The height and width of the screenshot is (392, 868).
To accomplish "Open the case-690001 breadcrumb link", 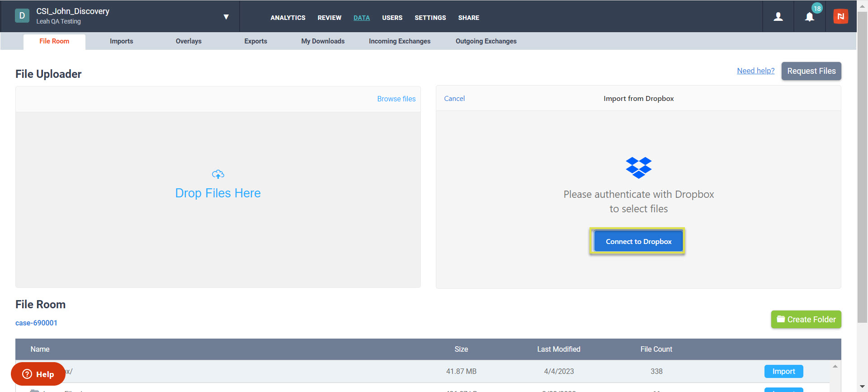I will tap(36, 323).
